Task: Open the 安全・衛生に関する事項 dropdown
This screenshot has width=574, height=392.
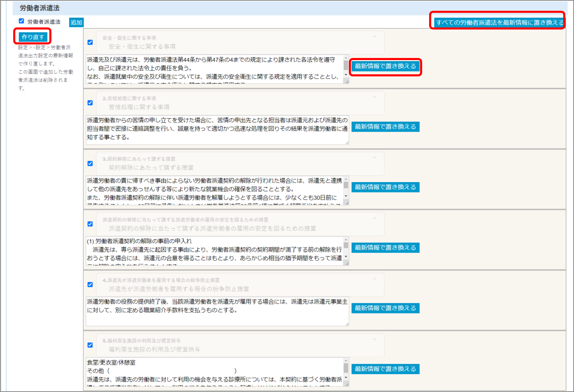Action: tap(240, 42)
